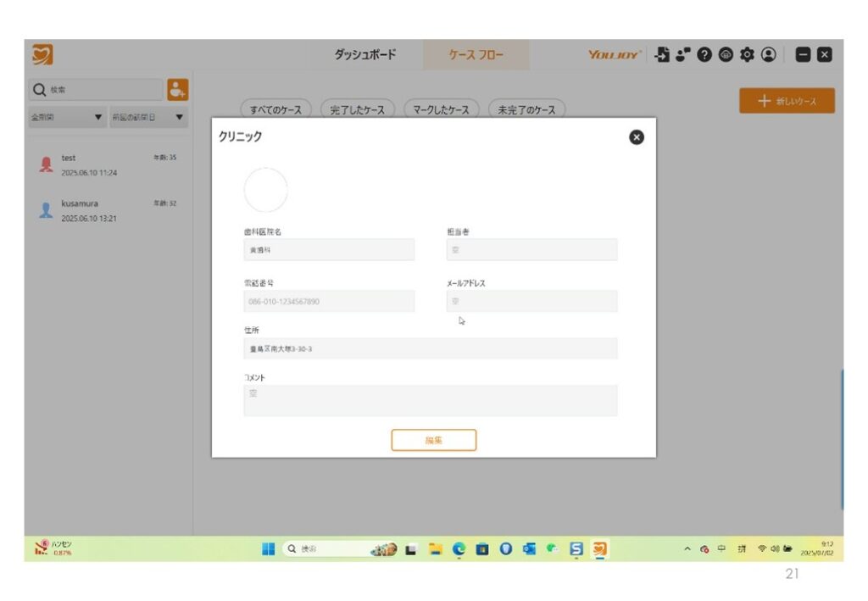Switch to the ダッシュボード tab
The height and width of the screenshot is (601, 868).
pyautogui.click(x=364, y=55)
